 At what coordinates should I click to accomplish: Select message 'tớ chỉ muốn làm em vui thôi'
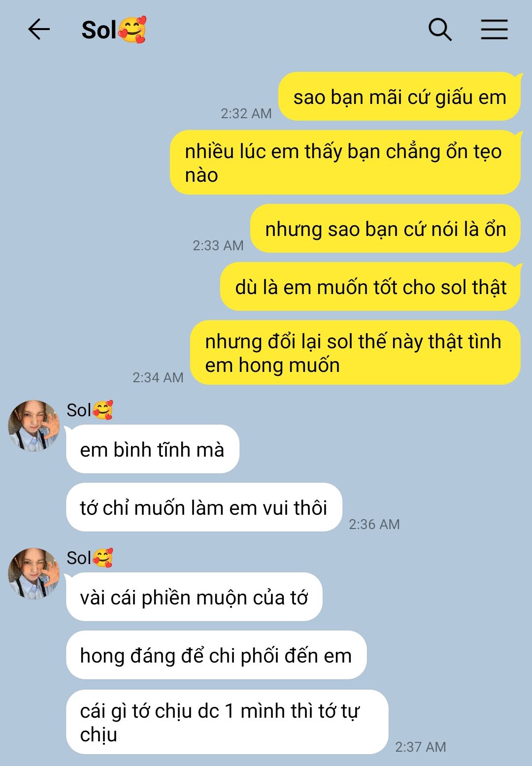(x=204, y=507)
